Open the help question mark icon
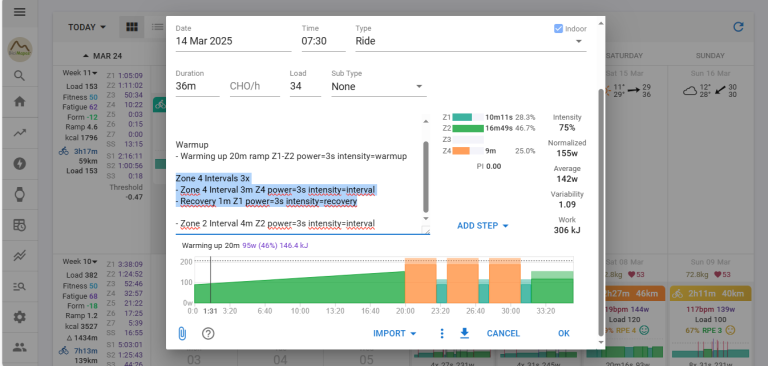768x366 pixels. pos(208,334)
